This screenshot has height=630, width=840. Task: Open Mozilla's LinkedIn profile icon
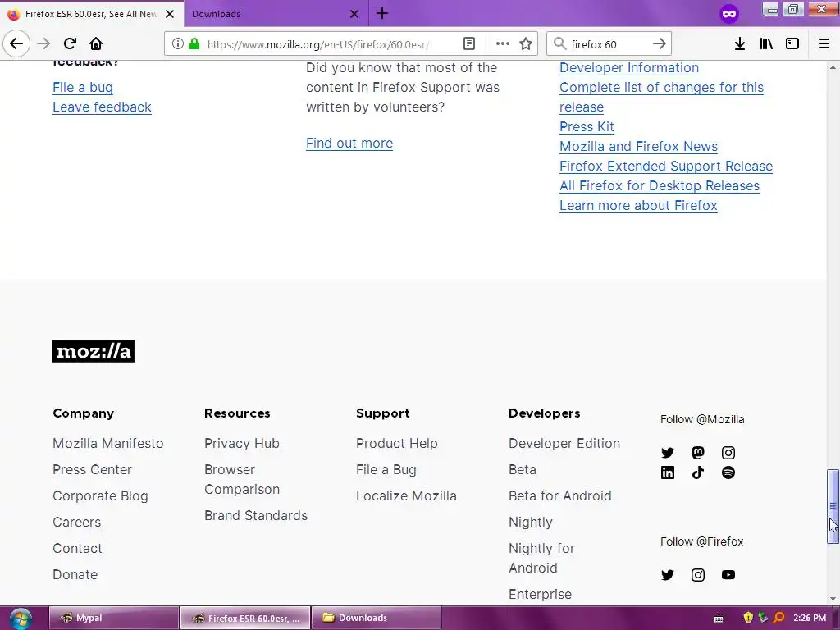point(668,472)
